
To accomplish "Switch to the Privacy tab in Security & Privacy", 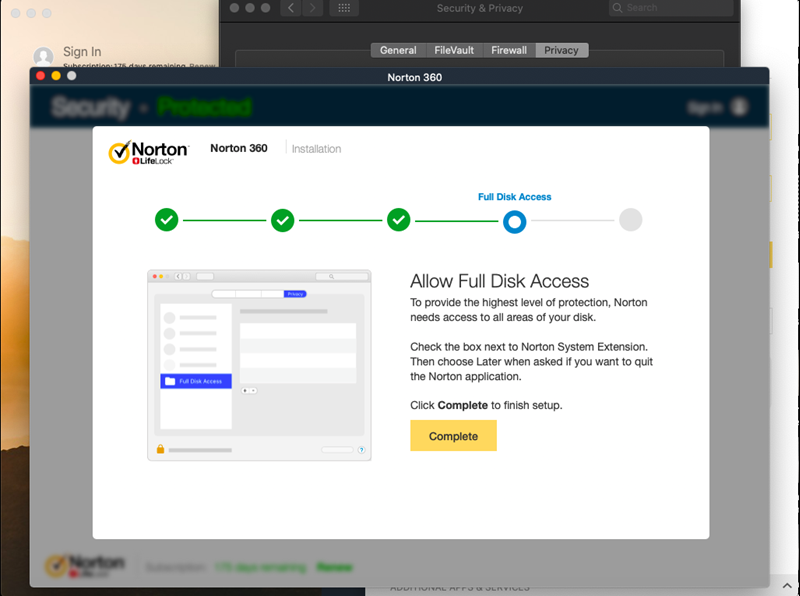I will point(561,50).
